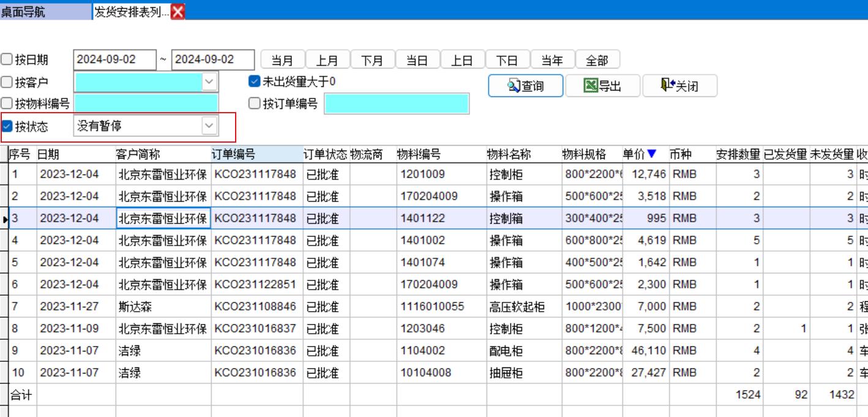Click the 导出 Excel export button
The image size is (868, 417).
click(x=602, y=86)
